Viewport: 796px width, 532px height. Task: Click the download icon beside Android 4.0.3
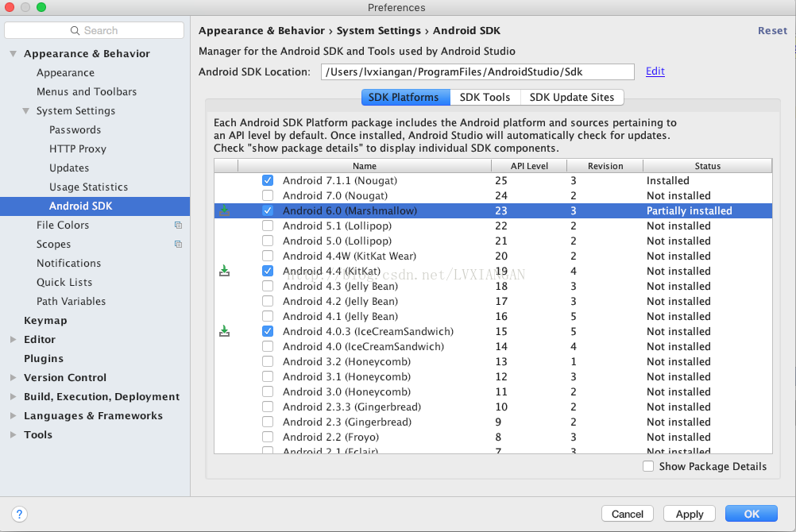(224, 331)
